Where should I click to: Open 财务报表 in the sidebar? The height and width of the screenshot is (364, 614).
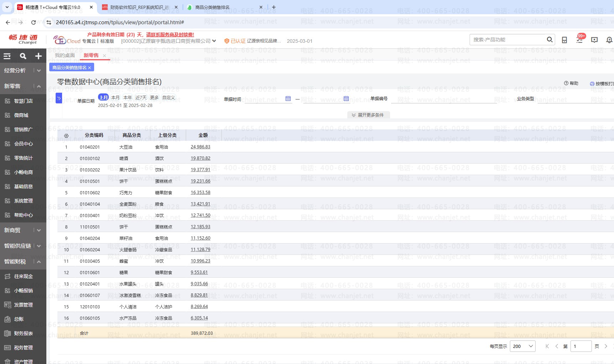tap(23, 333)
